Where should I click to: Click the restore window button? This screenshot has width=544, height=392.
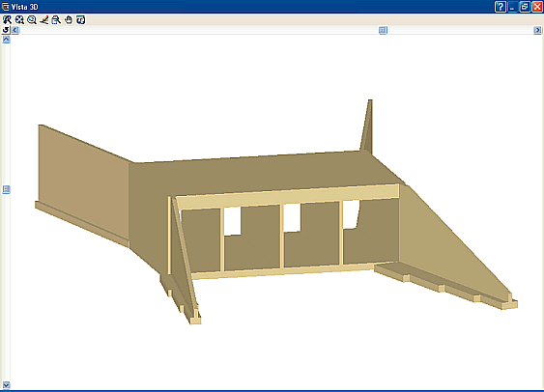[x=525, y=7]
